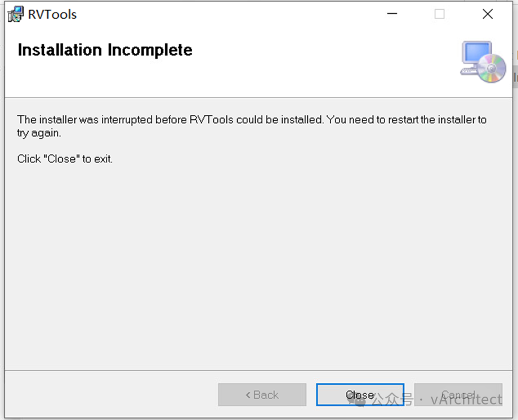
Task: Click the empty gray dialog body
Action: point(258,264)
